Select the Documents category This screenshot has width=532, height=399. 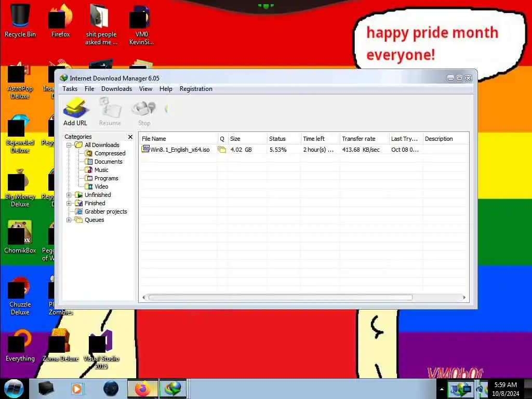pyautogui.click(x=108, y=162)
